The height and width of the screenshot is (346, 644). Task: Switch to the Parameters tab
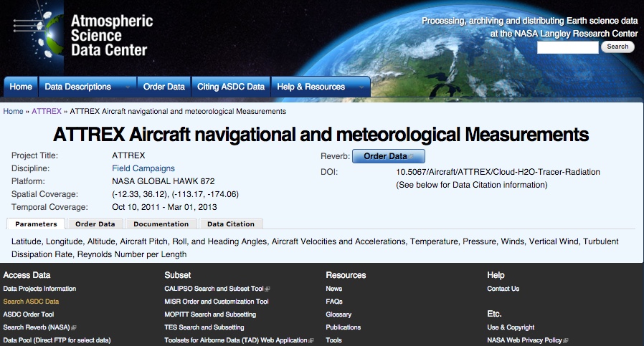pyautogui.click(x=36, y=224)
